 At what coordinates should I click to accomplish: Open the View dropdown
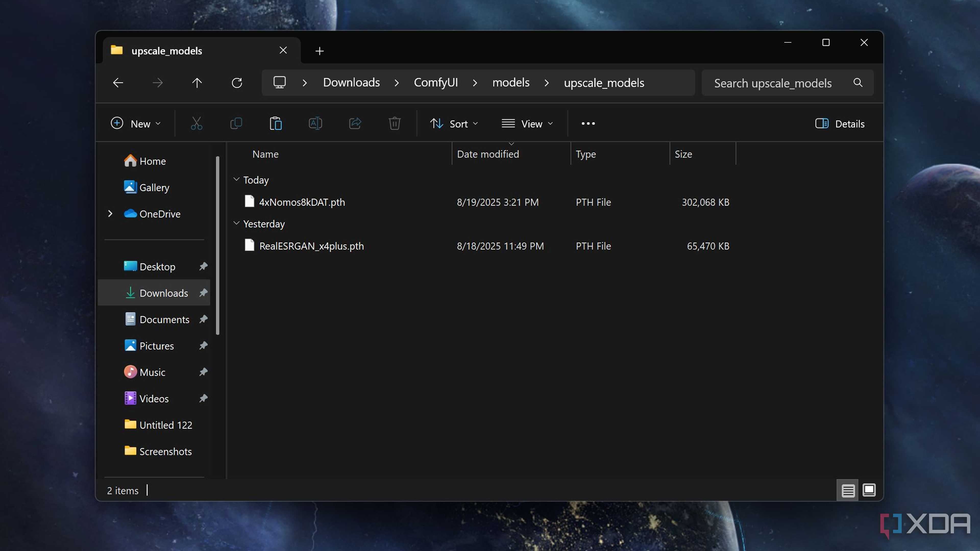[527, 123]
